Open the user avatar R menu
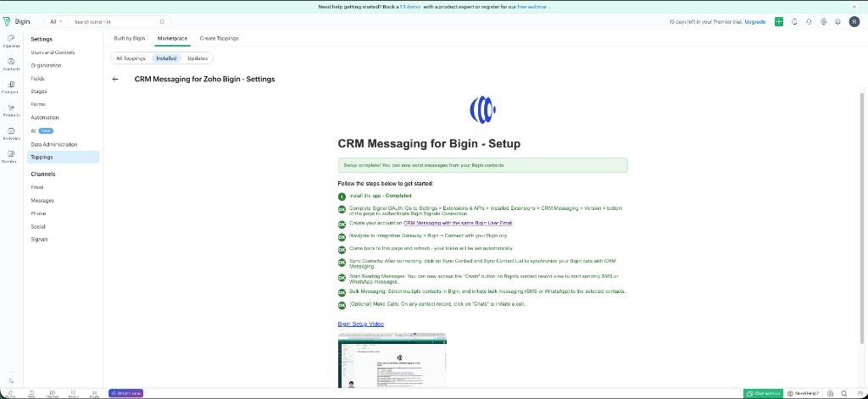The height and width of the screenshot is (399, 868). tap(854, 21)
